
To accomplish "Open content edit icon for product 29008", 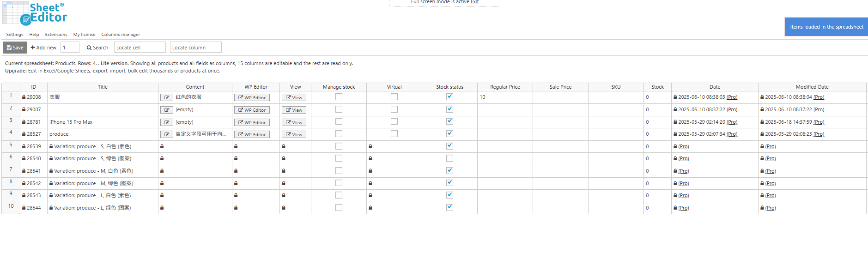I will point(166,97).
